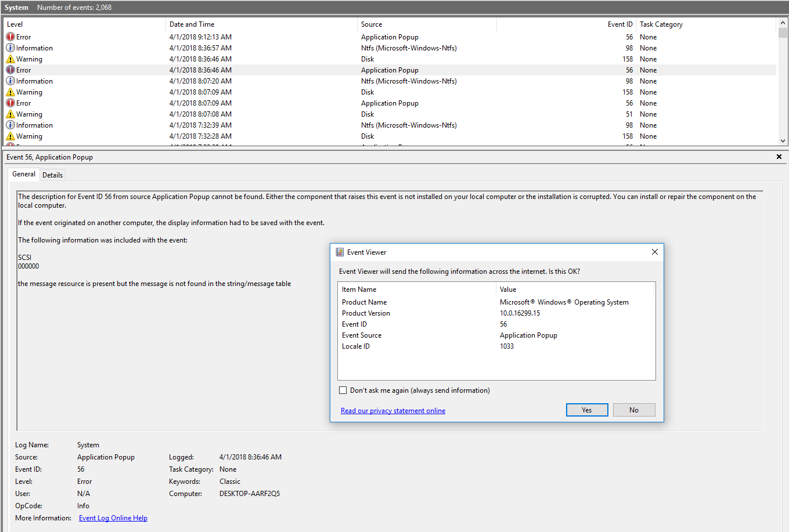Viewport: 789px width, 532px height.
Task: Click the Information icon on the 7:32:39 AM event
Action: (10, 125)
